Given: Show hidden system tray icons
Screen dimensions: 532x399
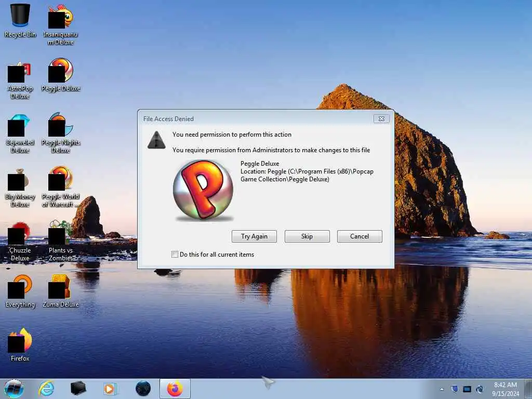Looking at the screenshot, I should (442, 390).
